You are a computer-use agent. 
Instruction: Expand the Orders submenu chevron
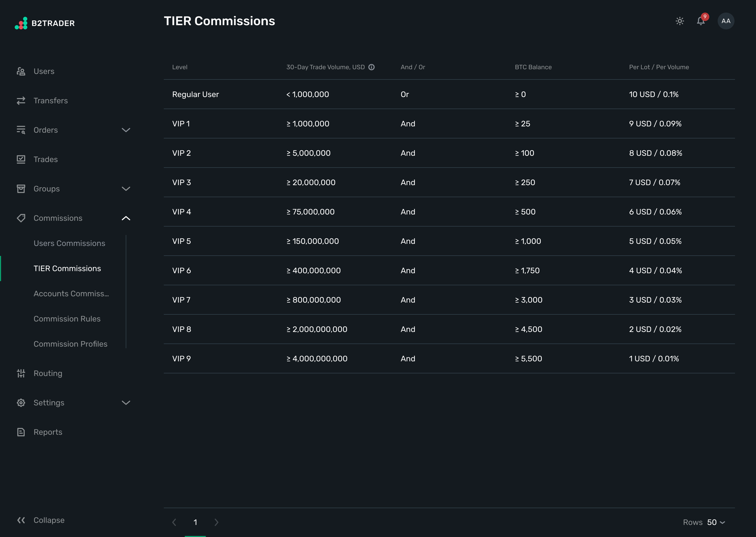126,130
